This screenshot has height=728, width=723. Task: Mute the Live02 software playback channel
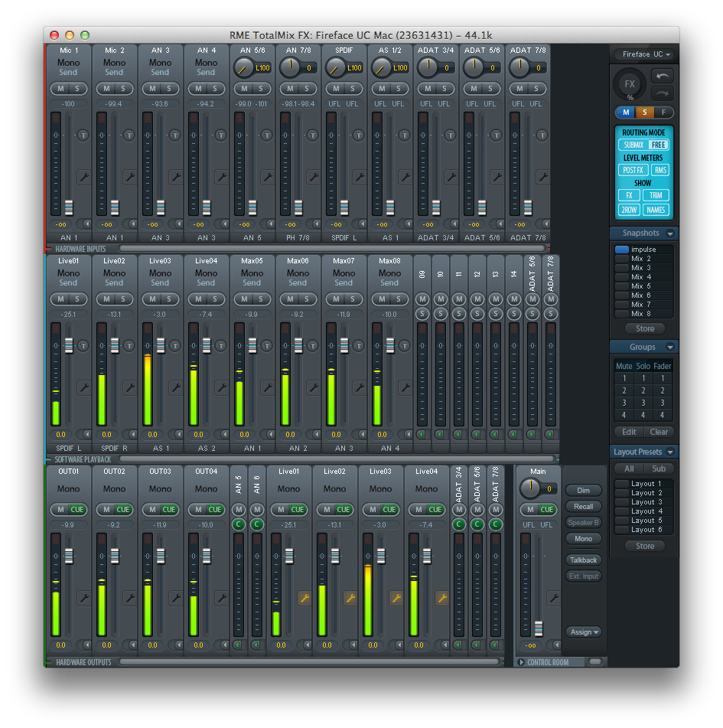pos(107,299)
